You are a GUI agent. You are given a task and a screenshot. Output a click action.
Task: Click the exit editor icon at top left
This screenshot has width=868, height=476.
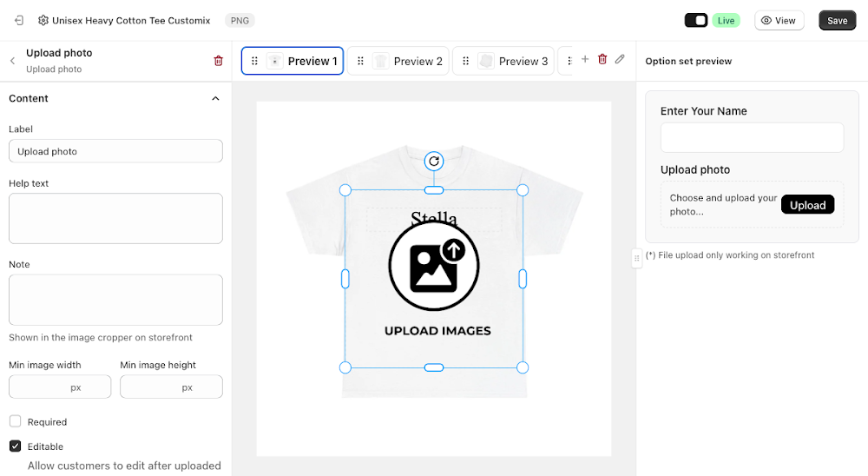(19, 21)
